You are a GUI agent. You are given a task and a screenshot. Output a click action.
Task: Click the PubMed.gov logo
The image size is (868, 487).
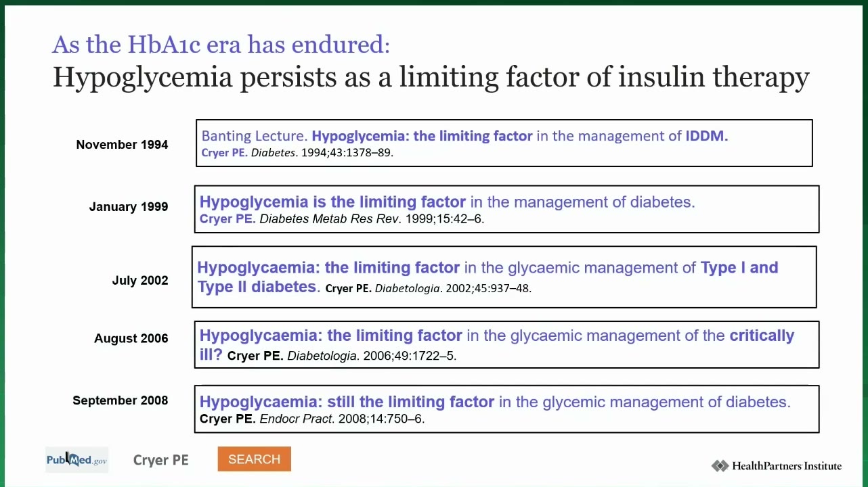(x=77, y=460)
